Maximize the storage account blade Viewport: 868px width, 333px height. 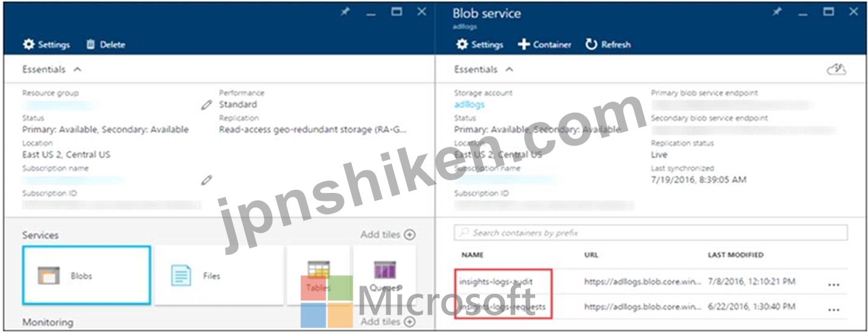coord(397,12)
